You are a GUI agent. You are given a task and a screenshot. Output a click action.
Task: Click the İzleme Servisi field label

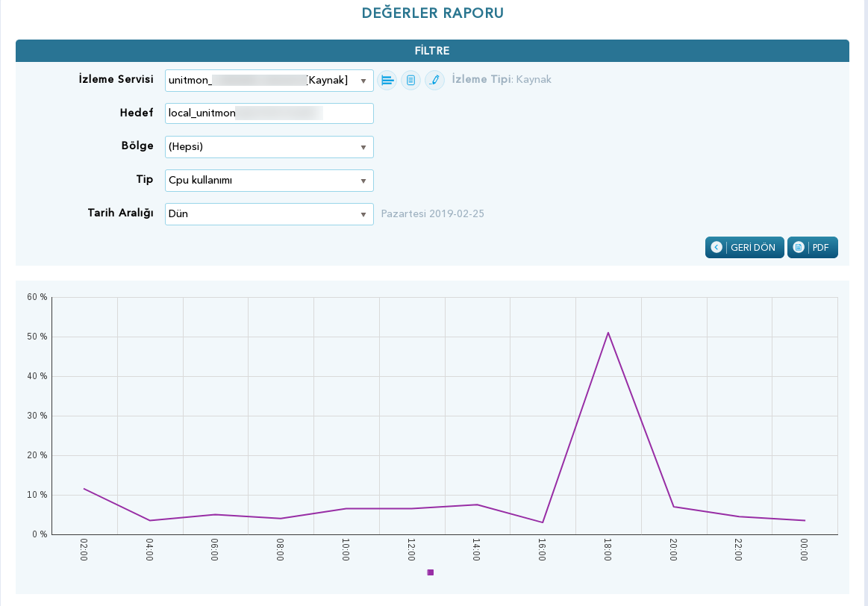pyautogui.click(x=116, y=79)
